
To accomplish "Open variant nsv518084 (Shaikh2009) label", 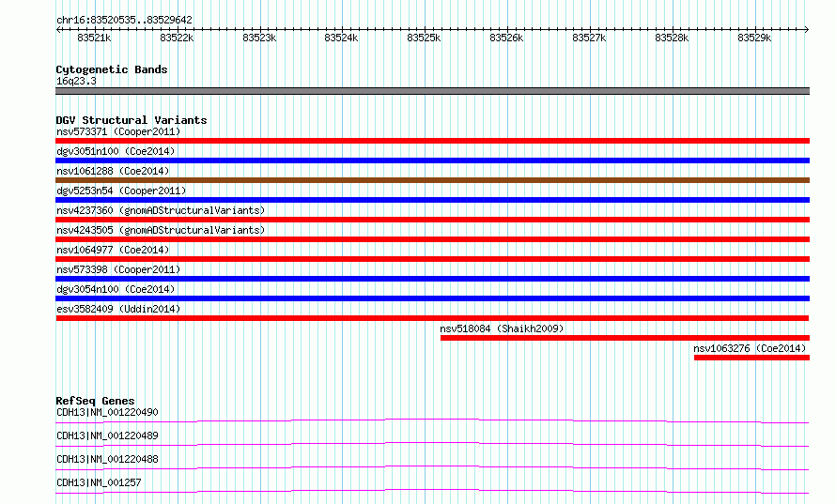I will click(502, 328).
